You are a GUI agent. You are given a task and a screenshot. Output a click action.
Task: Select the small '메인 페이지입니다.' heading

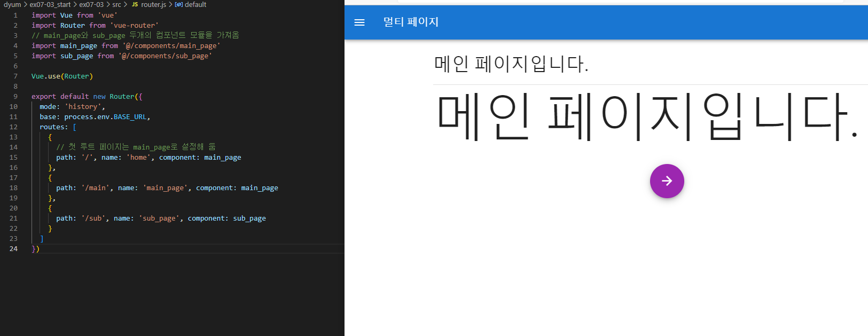click(x=511, y=64)
